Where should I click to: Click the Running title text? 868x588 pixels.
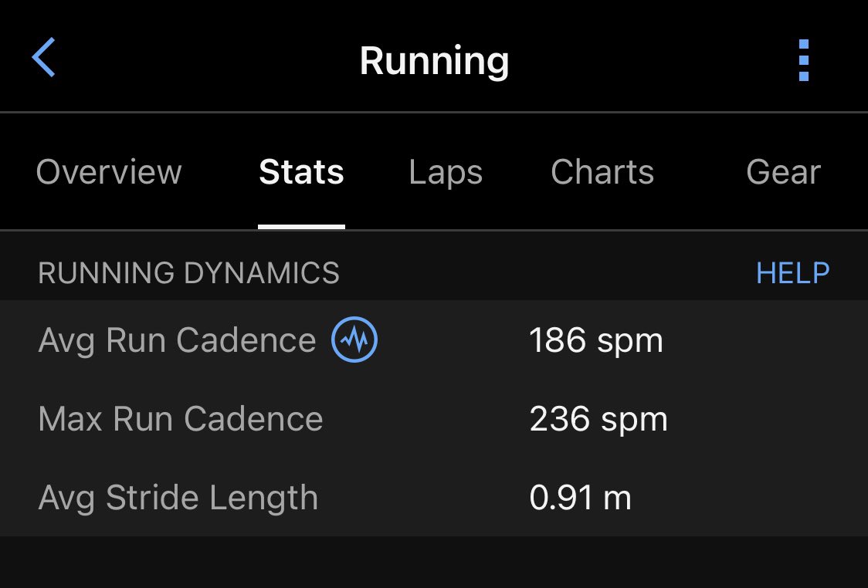coord(434,60)
